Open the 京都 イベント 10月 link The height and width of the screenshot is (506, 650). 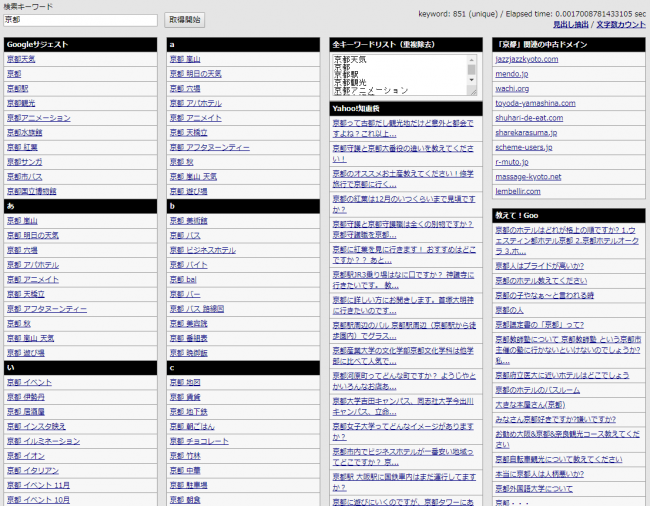(38, 500)
